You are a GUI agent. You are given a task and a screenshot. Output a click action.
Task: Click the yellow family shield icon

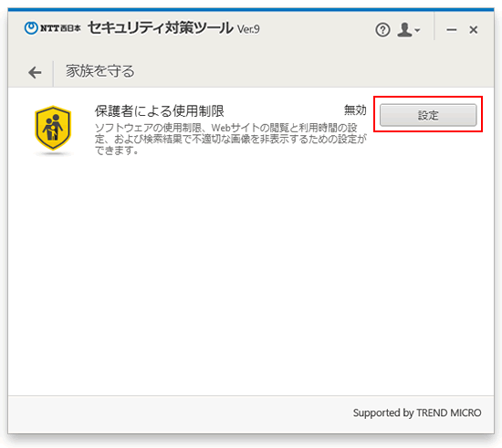coord(53,128)
